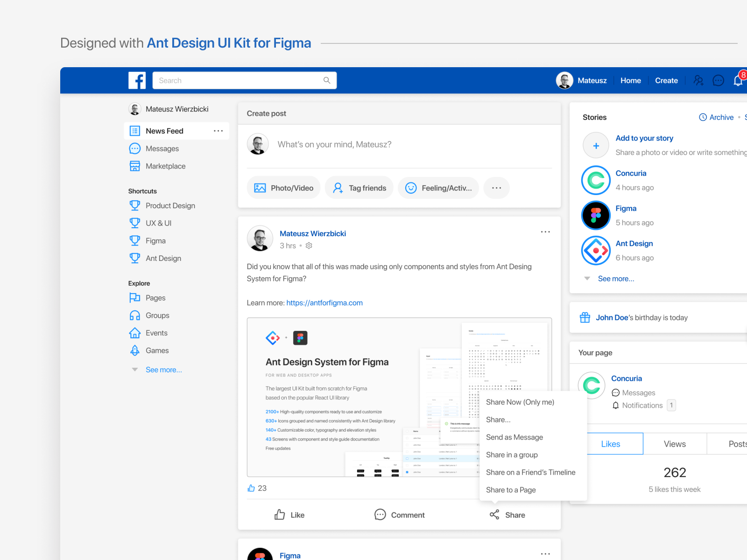Open Mateusz post options ellipsis
747x560 pixels.
coord(545,232)
